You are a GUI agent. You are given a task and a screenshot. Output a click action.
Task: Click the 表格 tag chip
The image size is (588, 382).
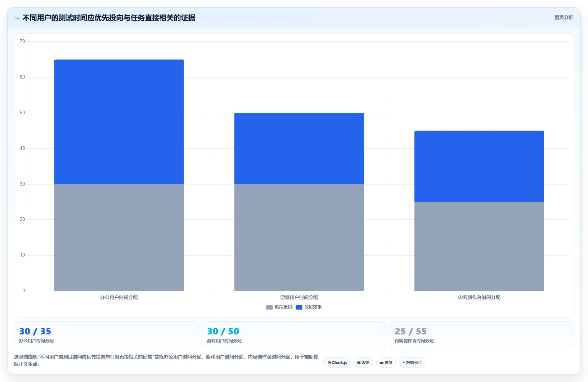click(x=363, y=363)
